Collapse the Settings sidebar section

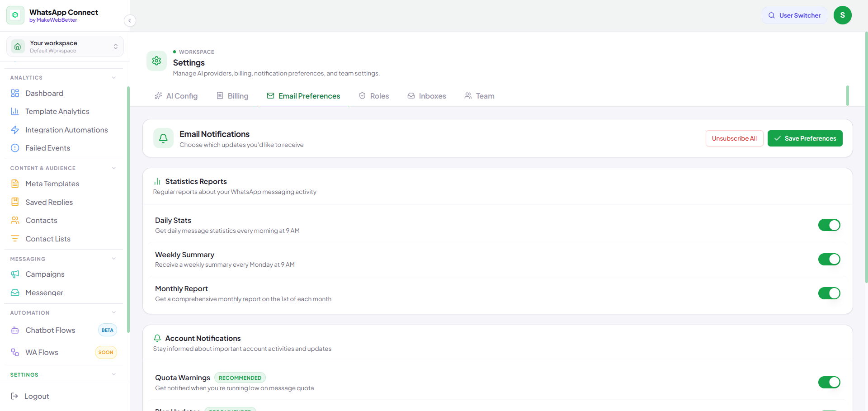coord(114,374)
